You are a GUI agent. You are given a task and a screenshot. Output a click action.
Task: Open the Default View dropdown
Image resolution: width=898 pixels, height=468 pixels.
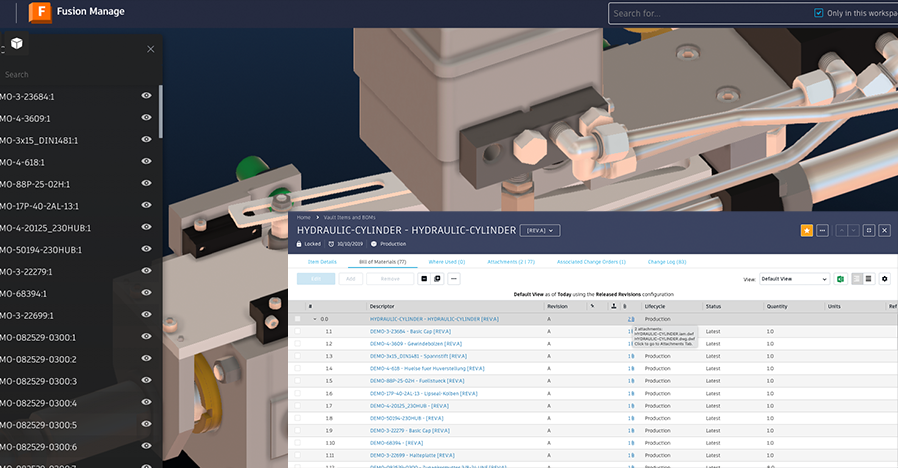[794, 279]
